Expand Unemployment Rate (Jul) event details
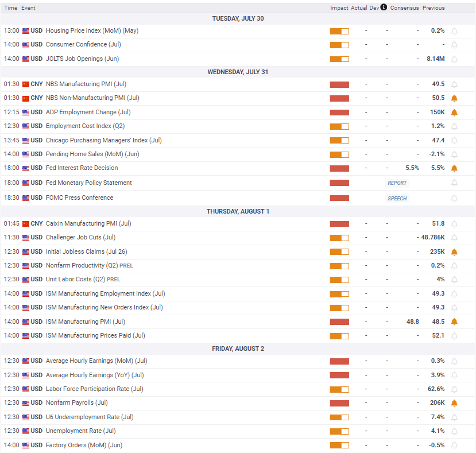The image size is (476, 453). tap(238, 431)
